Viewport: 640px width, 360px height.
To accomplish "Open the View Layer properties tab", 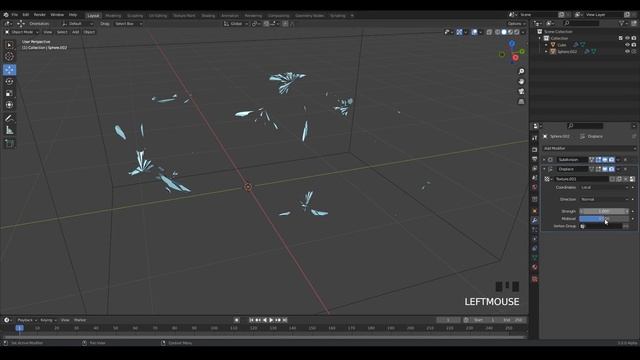I will pos(535,168).
